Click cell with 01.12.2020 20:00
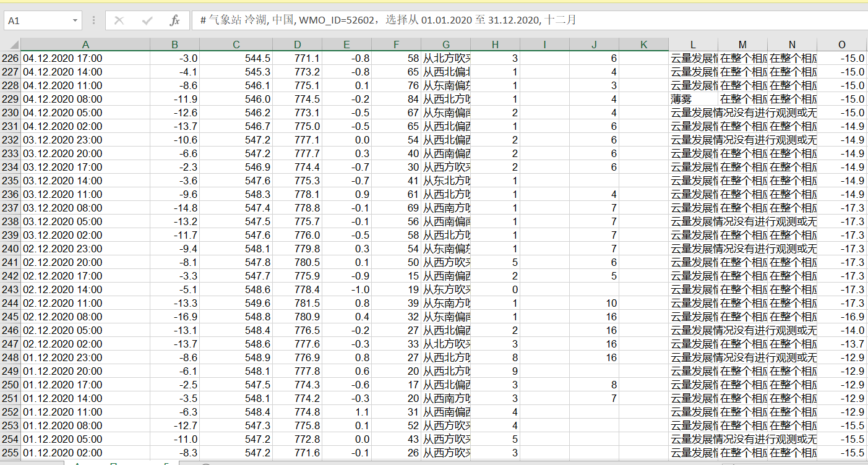The image size is (868, 465). (x=85, y=371)
